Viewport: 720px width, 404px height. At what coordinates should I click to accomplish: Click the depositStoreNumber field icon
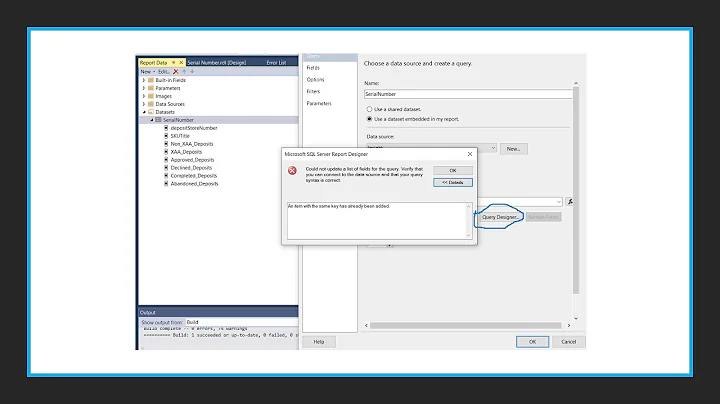(x=166, y=127)
